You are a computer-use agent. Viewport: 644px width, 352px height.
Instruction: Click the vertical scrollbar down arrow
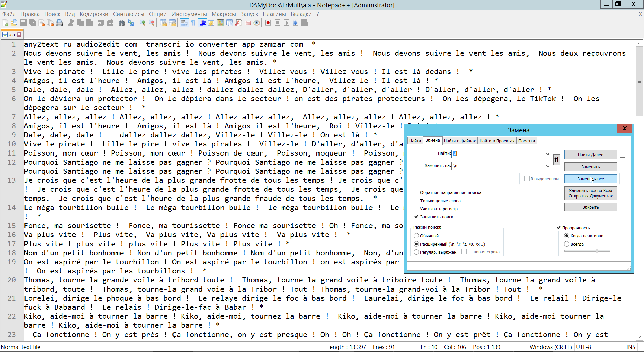click(639, 337)
